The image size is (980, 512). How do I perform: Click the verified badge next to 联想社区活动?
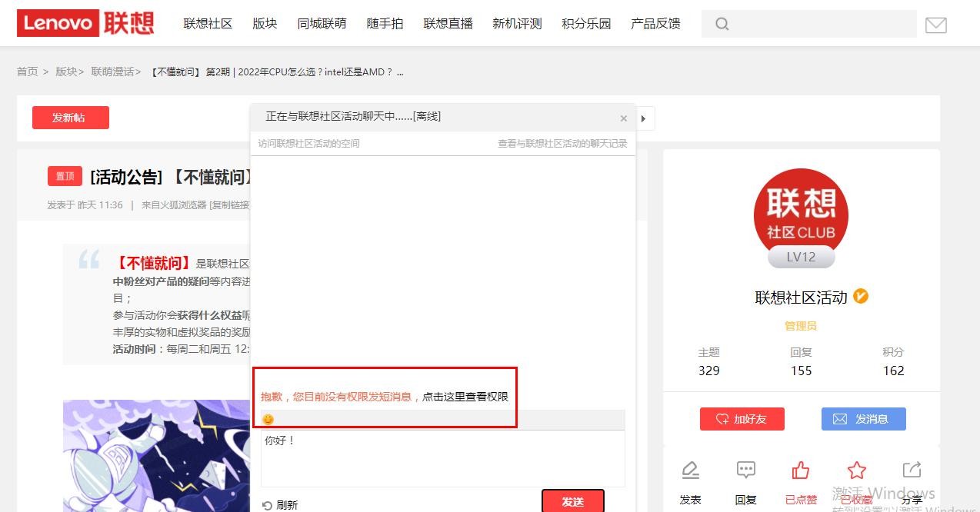click(x=861, y=296)
